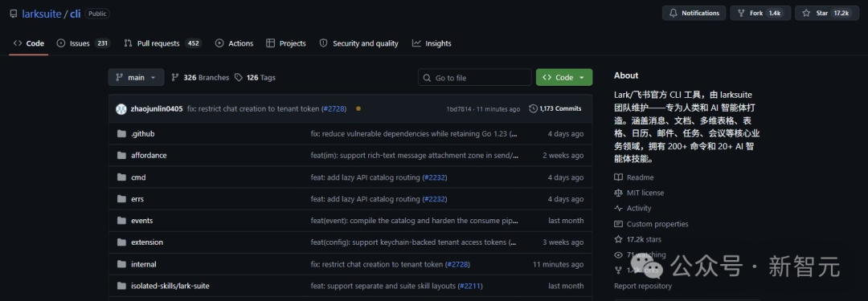The image size is (868, 301).
Task: Open the Activity link in About
Action: (639, 209)
